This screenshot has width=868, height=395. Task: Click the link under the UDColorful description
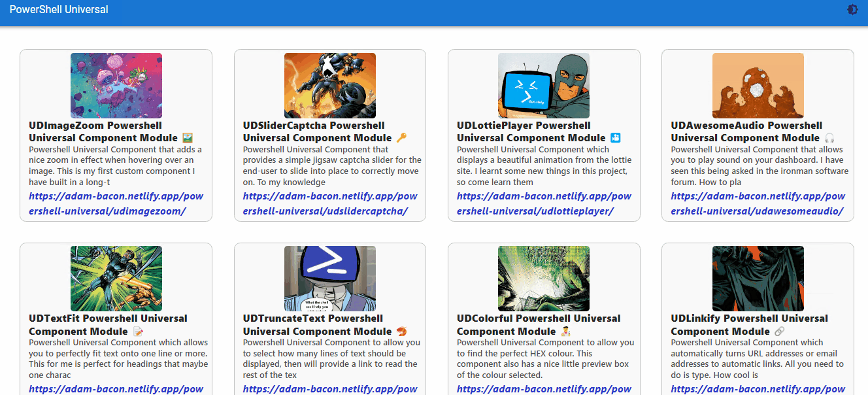coord(544,389)
